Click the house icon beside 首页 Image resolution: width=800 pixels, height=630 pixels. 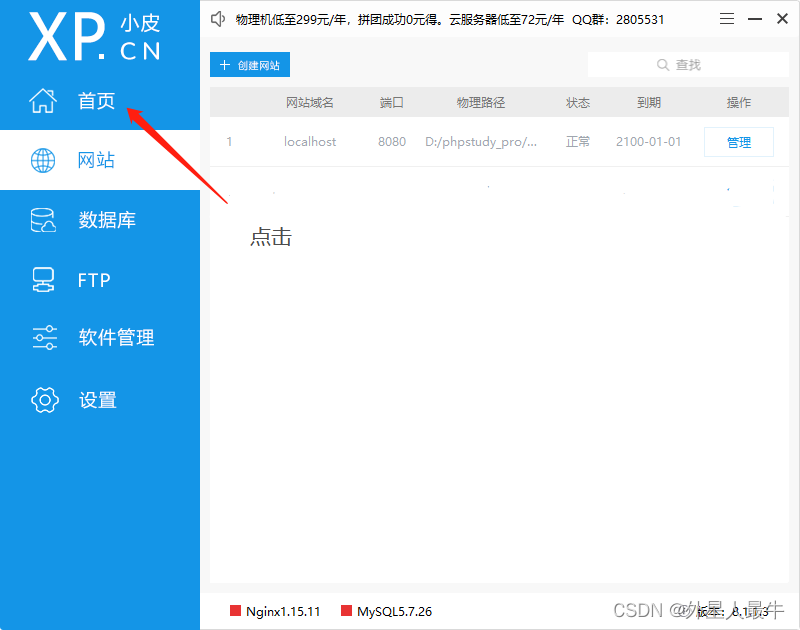point(43,100)
